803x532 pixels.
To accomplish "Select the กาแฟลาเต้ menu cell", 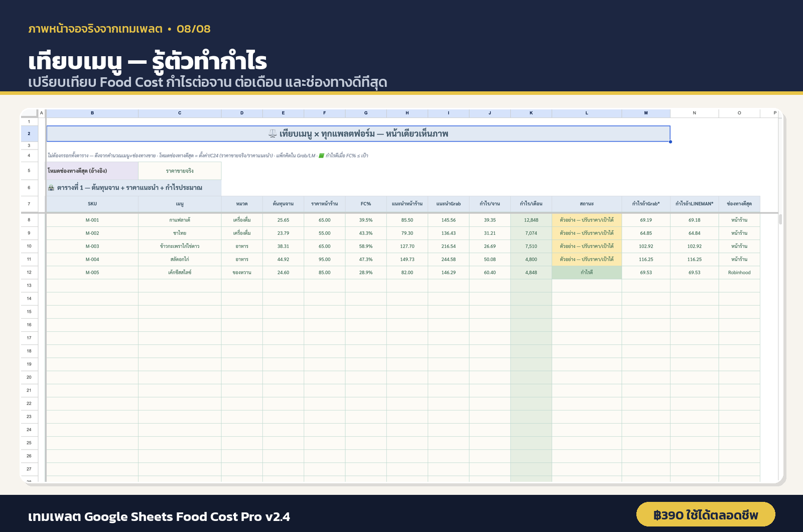I will tap(180, 220).
